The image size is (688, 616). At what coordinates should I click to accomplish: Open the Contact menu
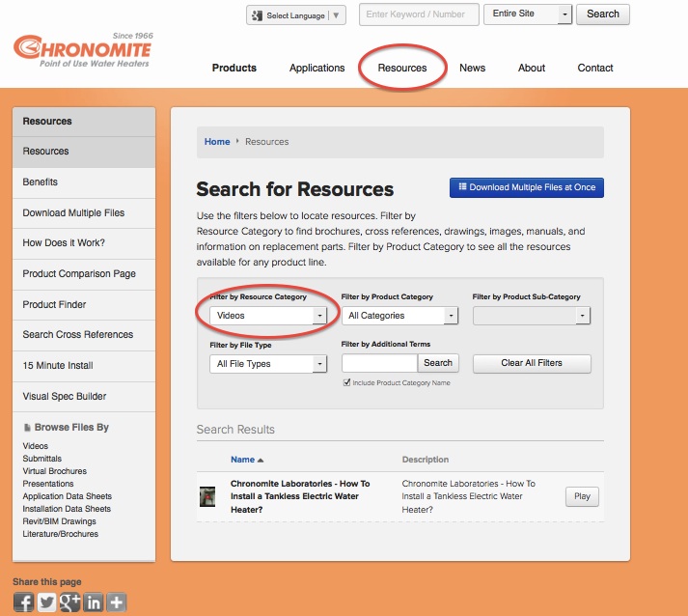click(x=595, y=68)
